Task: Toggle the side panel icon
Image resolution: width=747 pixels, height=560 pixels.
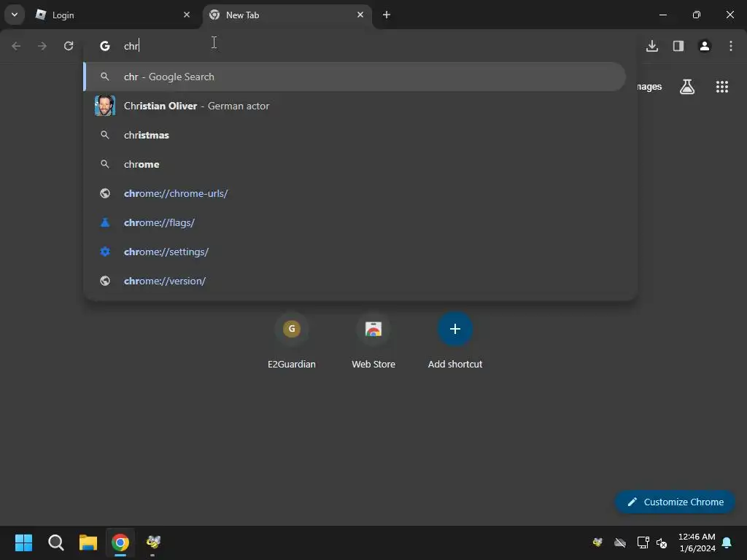Action: pyautogui.click(x=678, y=46)
